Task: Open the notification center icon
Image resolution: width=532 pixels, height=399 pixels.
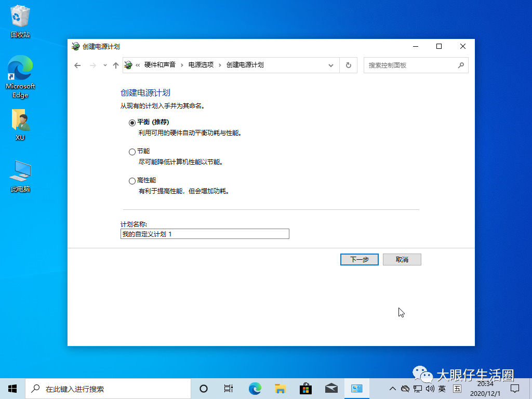Action: click(515, 389)
